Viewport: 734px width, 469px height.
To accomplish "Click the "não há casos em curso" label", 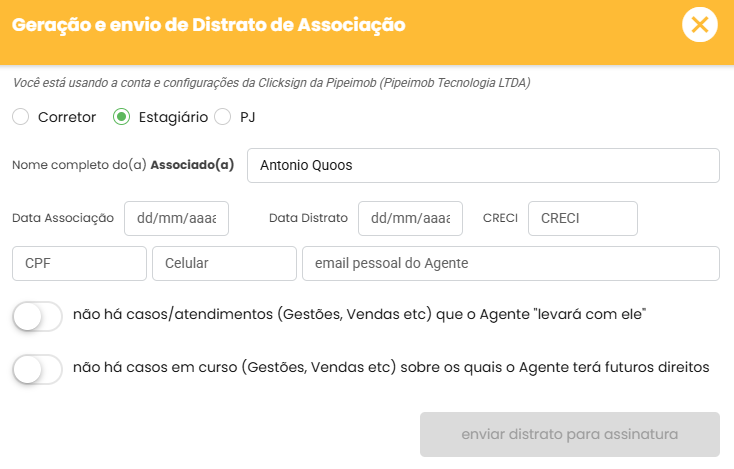I will pyautogui.click(x=391, y=368).
